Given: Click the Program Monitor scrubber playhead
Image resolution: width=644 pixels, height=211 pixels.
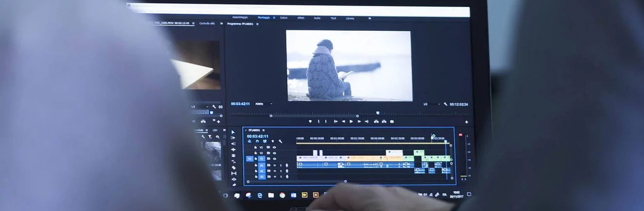Looking at the screenshot, I should click(x=378, y=113).
